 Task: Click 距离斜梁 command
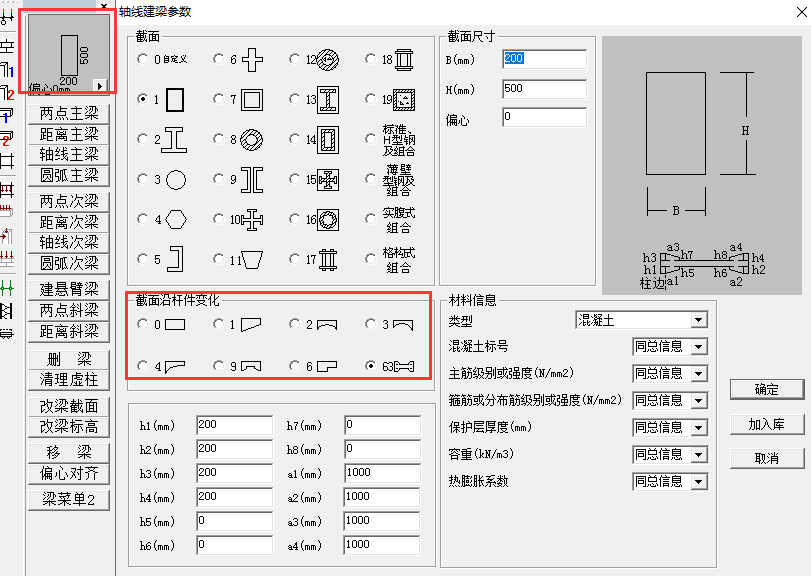coord(69,331)
